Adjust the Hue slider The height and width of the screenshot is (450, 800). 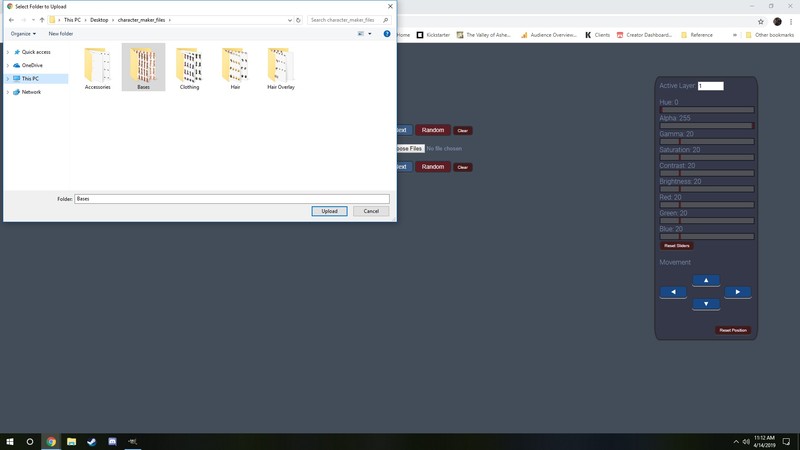pyautogui.click(x=707, y=110)
